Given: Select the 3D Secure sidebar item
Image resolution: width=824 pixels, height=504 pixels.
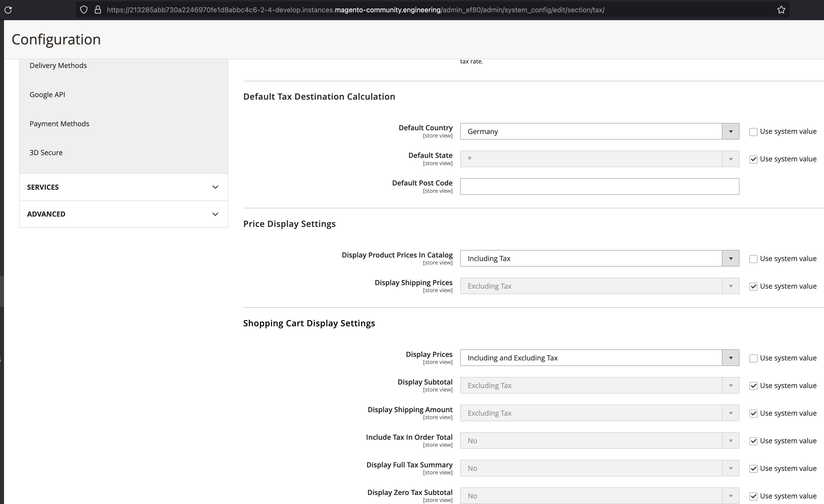Looking at the screenshot, I should tap(46, 153).
